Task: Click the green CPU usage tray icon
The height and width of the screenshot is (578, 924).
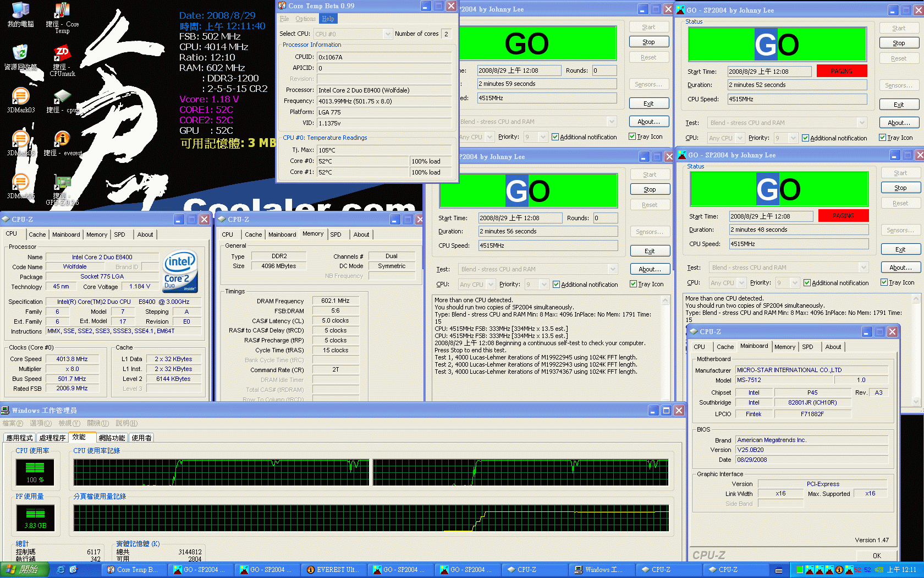Action: 800,570
